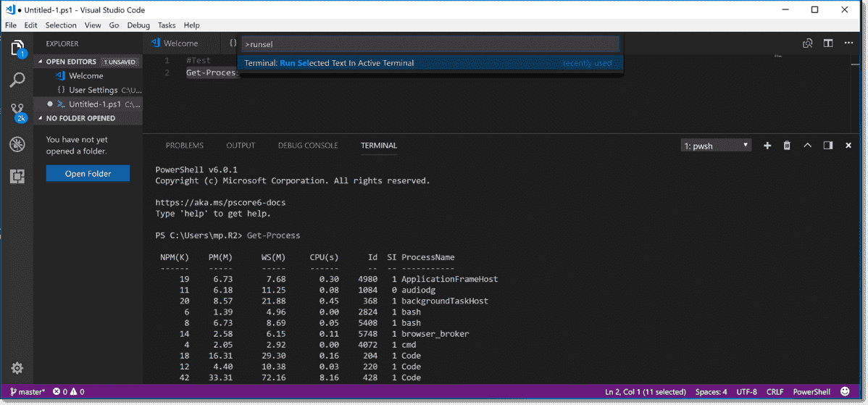
Task: Open the Selection menu
Action: [61, 25]
